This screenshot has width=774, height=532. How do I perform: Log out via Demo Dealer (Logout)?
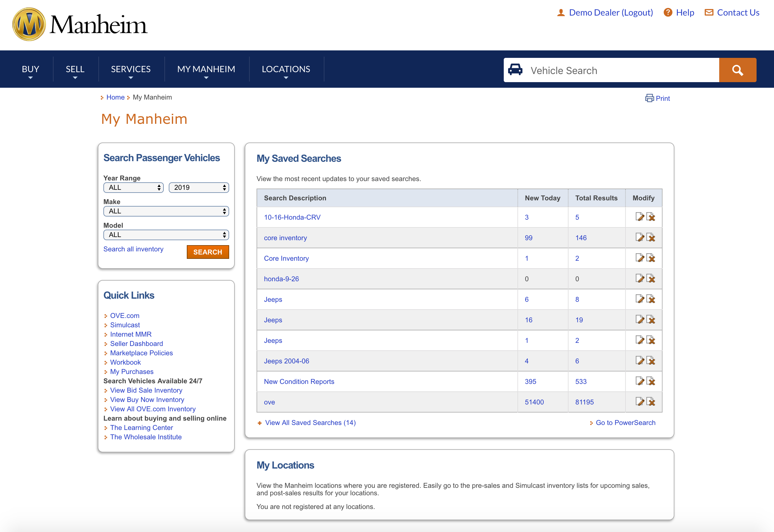(611, 13)
